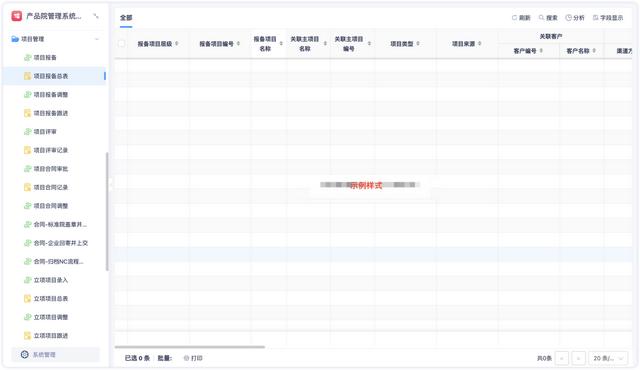Tick the select-all checkbox in table header
Image resolution: width=640 pixels, height=370 pixels.
tap(122, 44)
